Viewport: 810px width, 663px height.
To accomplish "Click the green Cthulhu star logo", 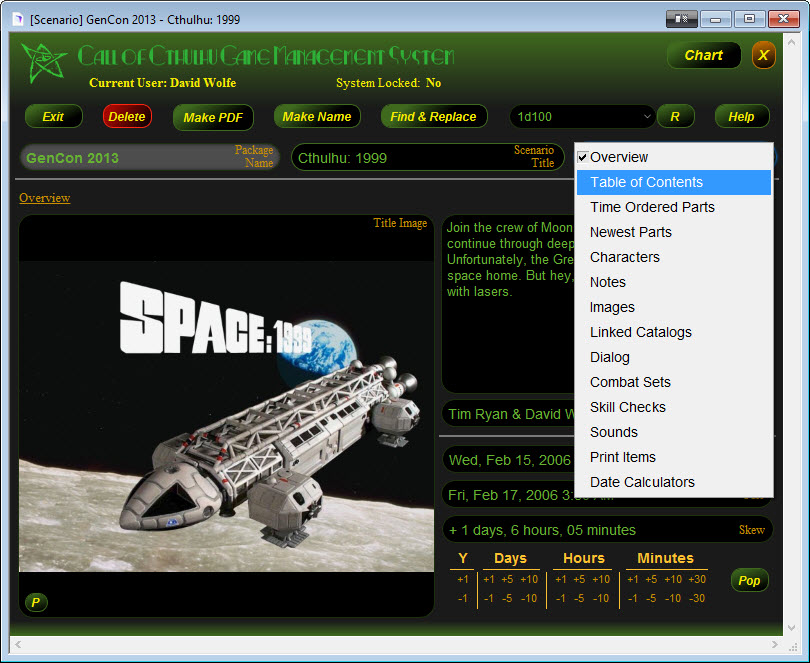I will click(x=44, y=63).
